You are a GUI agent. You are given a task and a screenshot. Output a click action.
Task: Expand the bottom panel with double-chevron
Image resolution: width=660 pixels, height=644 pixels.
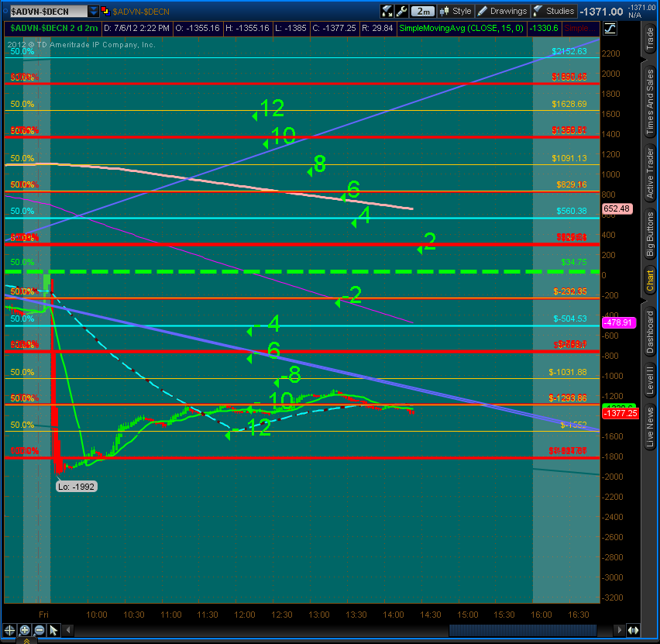[x=26, y=641]
